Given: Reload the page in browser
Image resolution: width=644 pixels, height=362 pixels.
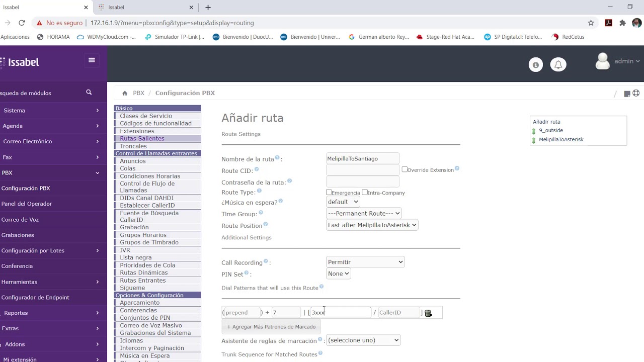Looking at the screenshot, I should click(x=22, y=23).
